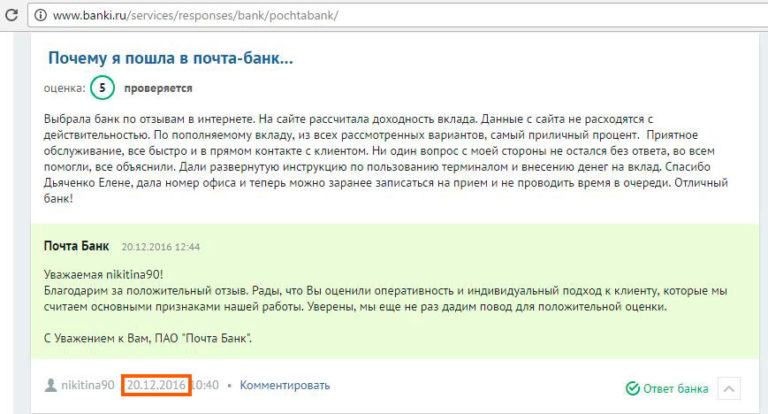Focus the address bar URL field
Screen dimensions: 768x414
pyautogui.click(x=398, y=16)
